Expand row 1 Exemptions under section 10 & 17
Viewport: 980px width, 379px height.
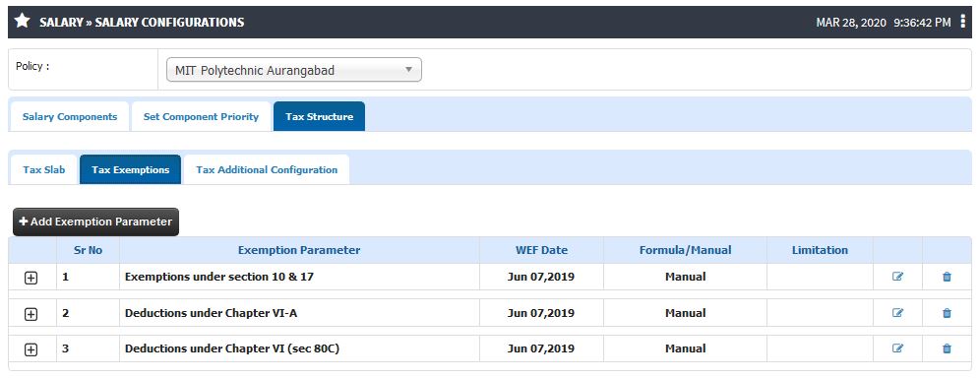(31, 279)
